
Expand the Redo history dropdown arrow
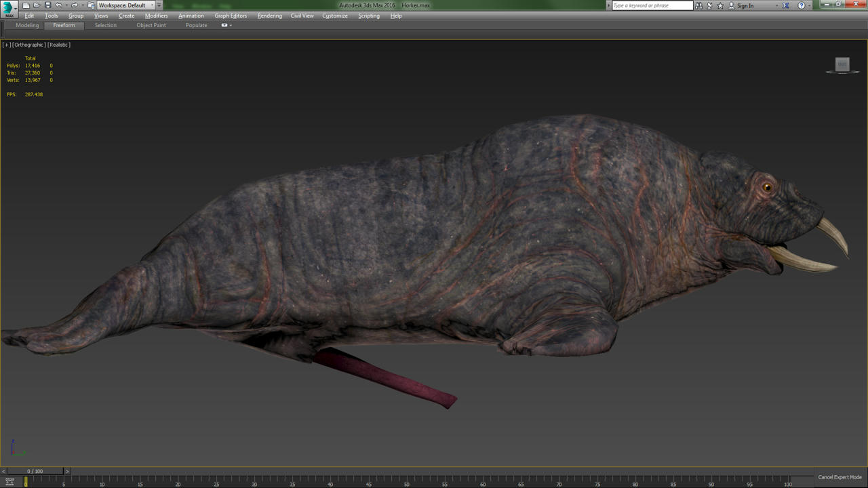pyautogui.click(x=82, y=5)
